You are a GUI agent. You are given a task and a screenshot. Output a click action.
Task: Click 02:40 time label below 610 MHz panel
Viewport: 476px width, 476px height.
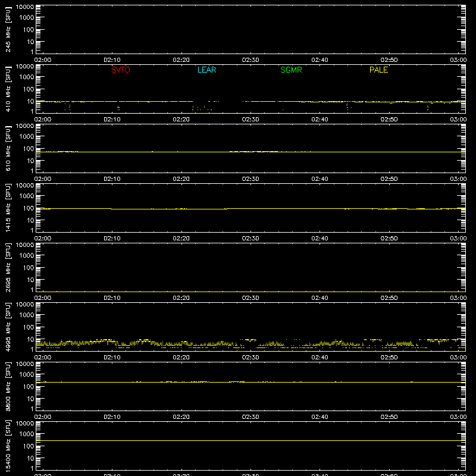pyautogui.click(x=320, y=179)
